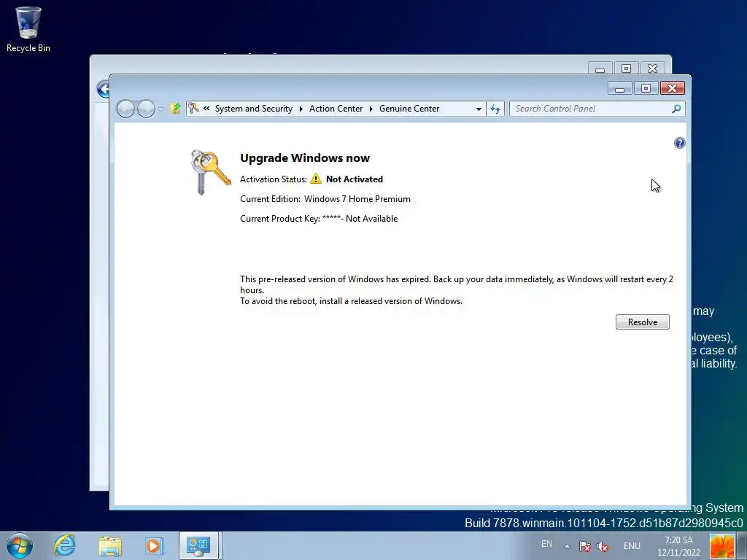The height and width of the screenshot is (560, 747).
Task: Maximize the background window
Action: click(x=626, y=69)
